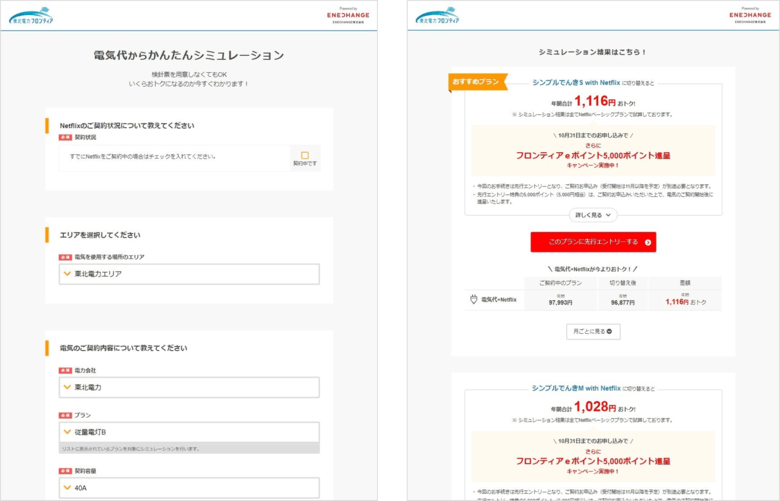
Task: Click the yellow chevron in the 従量電灯B dropdown
Action: coord(67,432)
